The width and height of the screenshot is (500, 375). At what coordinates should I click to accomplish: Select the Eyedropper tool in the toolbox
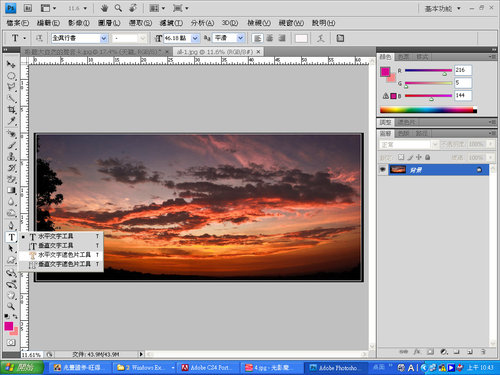pyautogui.click(x=11, y=121)
